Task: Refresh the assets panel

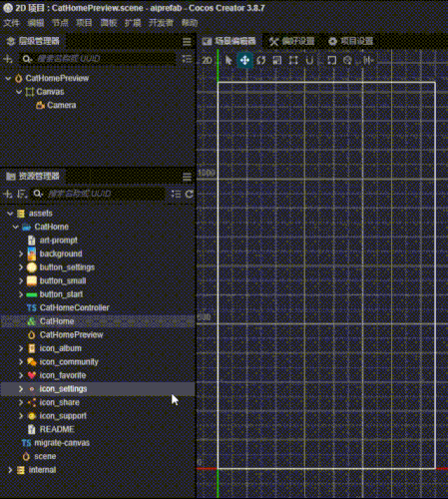Action: [190, 194]
